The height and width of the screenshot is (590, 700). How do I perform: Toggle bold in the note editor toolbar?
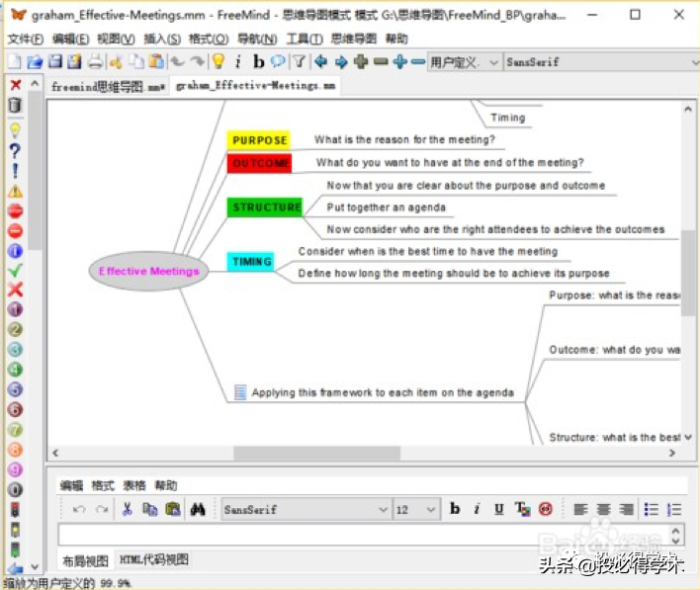pyautogui.click(x=455, y=509)
